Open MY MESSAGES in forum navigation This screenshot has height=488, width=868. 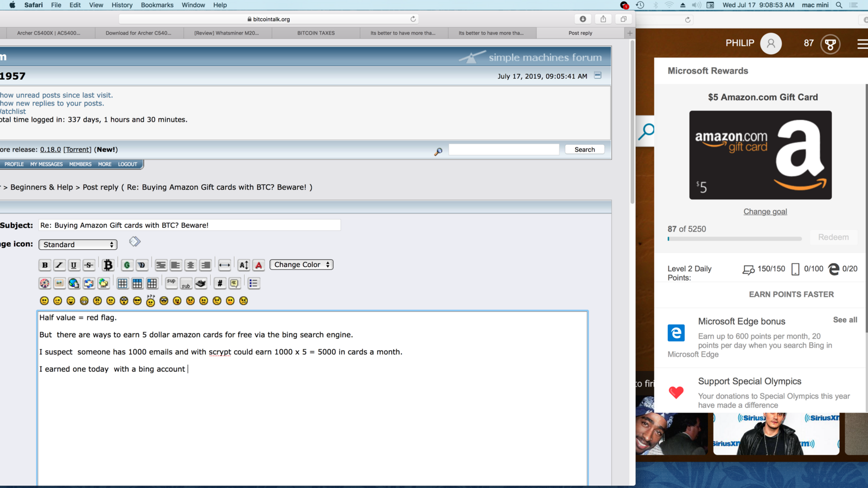47,164
